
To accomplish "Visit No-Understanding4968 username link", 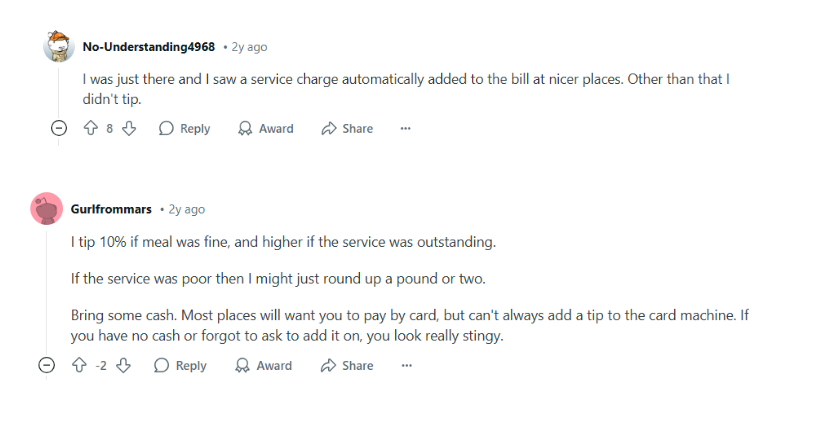I will point(149,47).
